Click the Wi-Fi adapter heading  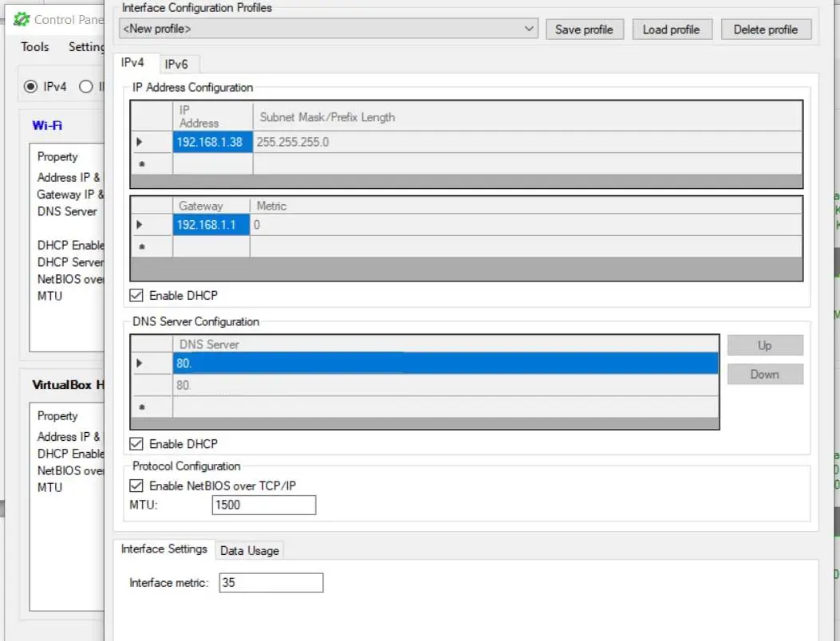(x=47, y=125)
